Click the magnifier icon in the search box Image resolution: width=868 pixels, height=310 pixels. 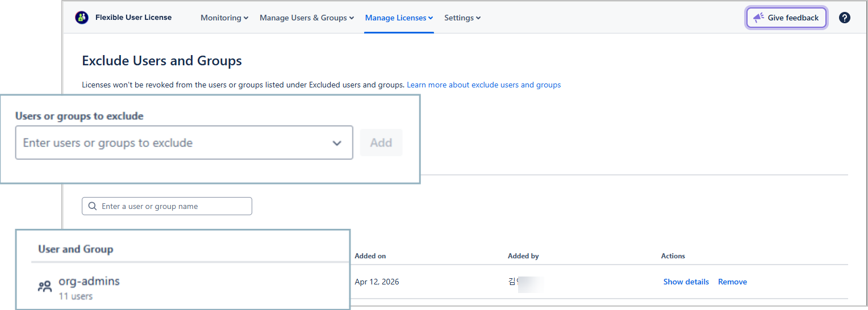(x=93, y=206)
